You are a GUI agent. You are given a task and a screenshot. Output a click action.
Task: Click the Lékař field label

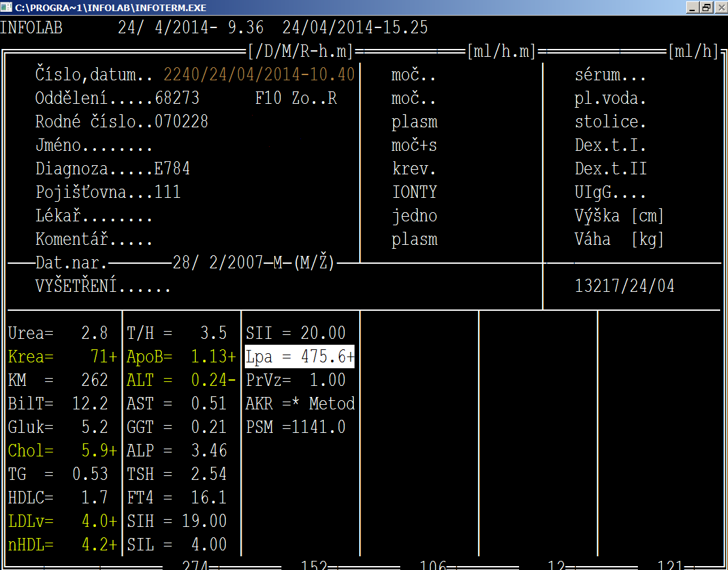click(93, 216)
